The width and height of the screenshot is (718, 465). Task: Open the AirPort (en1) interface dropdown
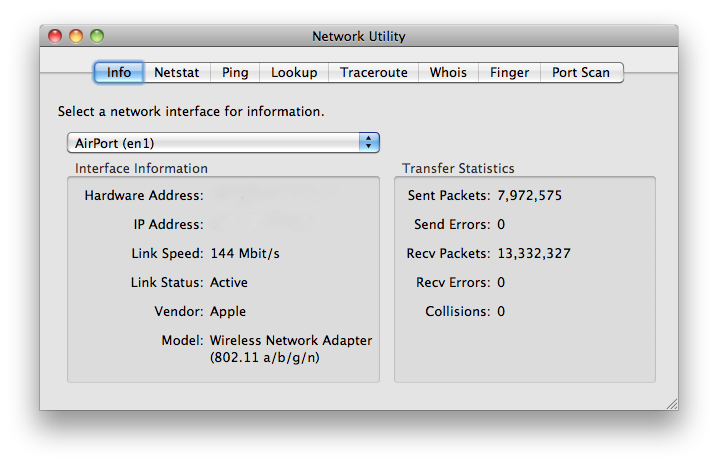(223, 143)
